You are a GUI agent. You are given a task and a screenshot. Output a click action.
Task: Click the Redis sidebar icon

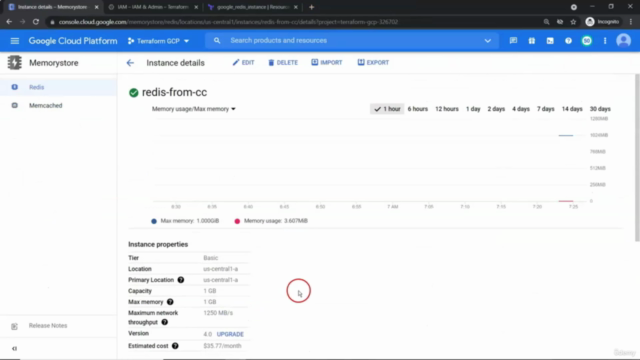15,87
